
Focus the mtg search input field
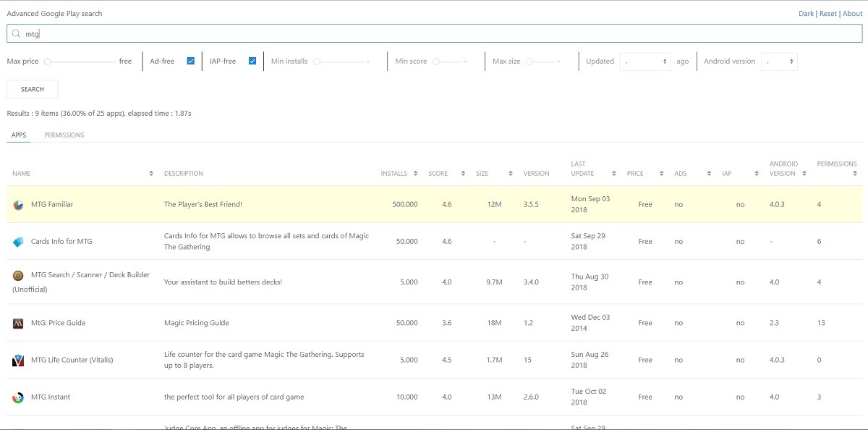[x=434, y=33]
